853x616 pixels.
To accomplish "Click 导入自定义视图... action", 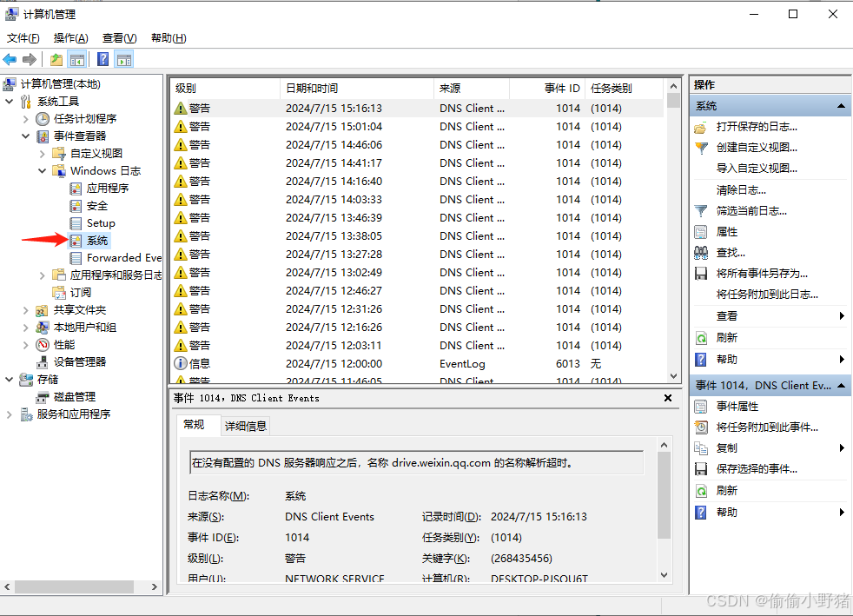I will 757,169.
